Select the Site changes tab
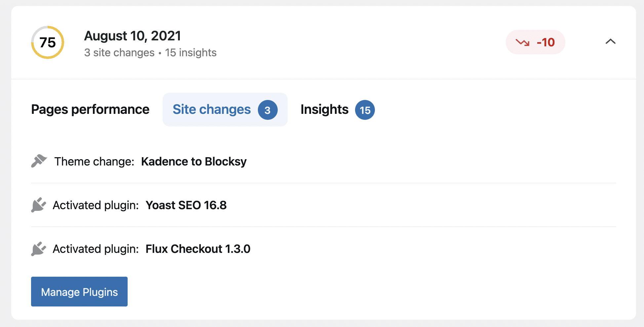644x327 pixels. [212, 110]
